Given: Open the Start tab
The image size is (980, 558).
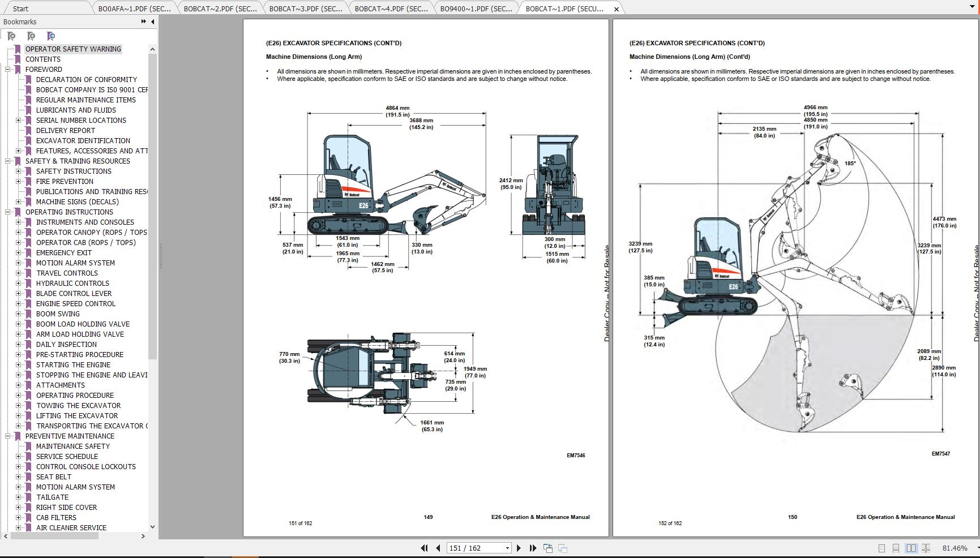Looking at the screenshot, I should click(x=20, y=8).
